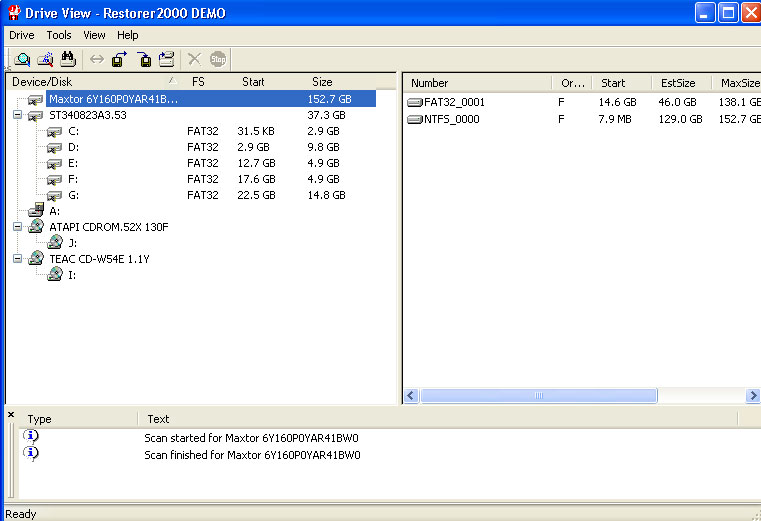Screen dimensions: 761x521
Task: Click the FAT32_0001 partition icon
Action: pyautogui.click(x=415, y=102)
